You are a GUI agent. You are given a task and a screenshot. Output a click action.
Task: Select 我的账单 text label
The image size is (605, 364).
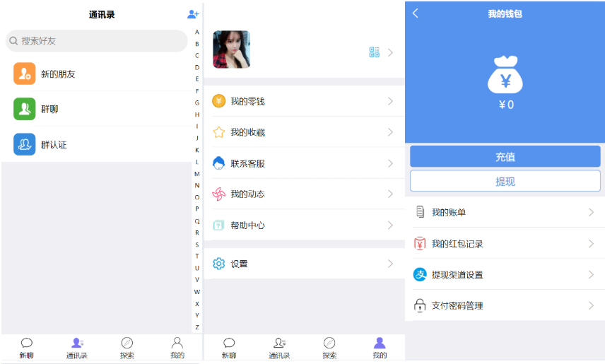pos(449,212)
